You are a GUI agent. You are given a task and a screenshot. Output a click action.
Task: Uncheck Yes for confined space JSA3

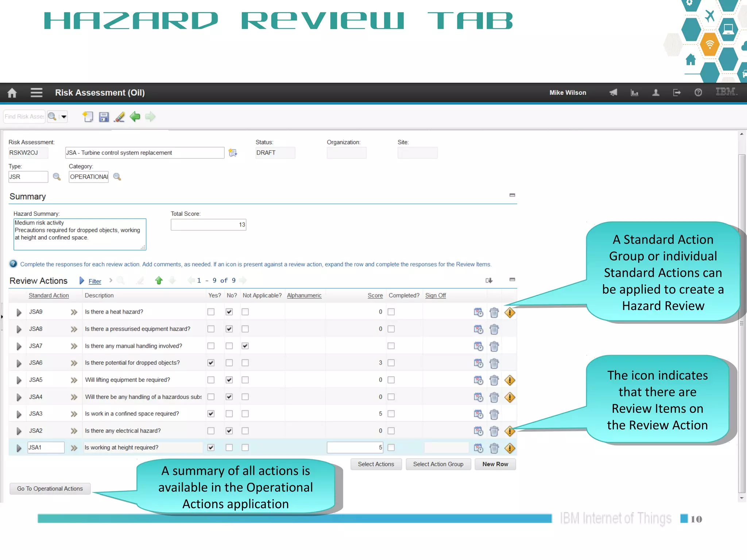pos(211,414)
